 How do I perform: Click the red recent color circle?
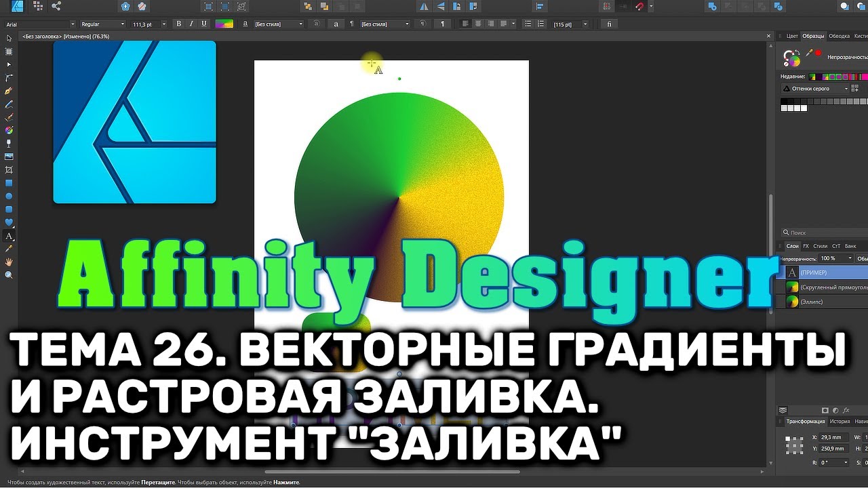[x=818, y=52]
